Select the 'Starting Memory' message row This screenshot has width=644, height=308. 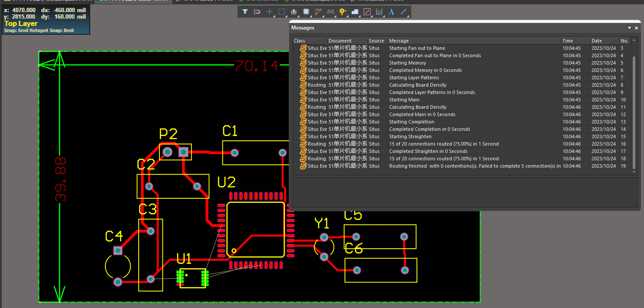[462, 63]
